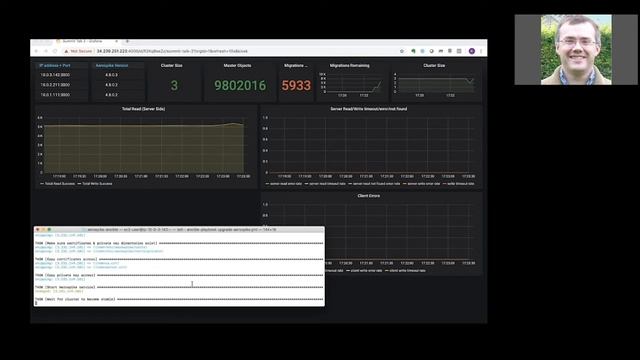Open the Migrations Remaining graph title menu
This screenshot has width=640, height=360.
pyautogui.click(x=349, y=65)
